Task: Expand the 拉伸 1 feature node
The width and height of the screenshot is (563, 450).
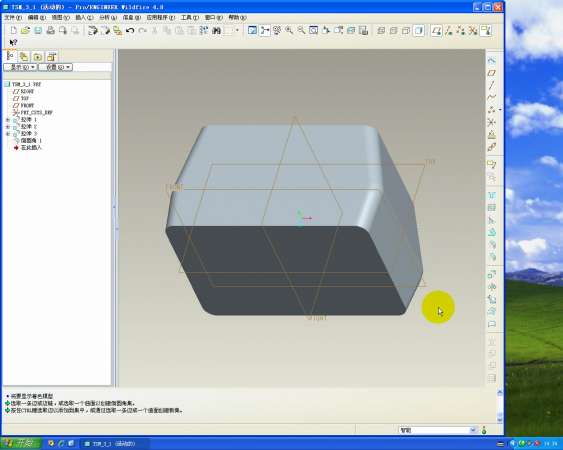Action: click(x=8, y=120)
